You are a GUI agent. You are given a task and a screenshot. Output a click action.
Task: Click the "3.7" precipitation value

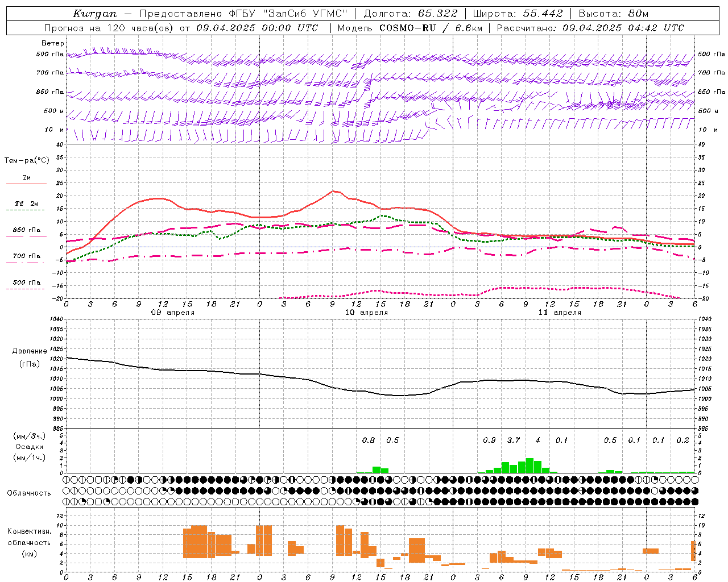(514, 440)
